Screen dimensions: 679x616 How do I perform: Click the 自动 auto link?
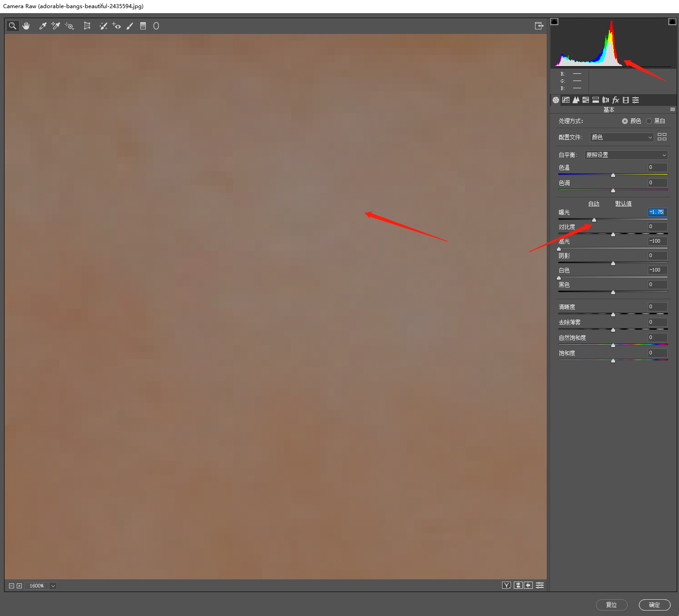point(593,204)
